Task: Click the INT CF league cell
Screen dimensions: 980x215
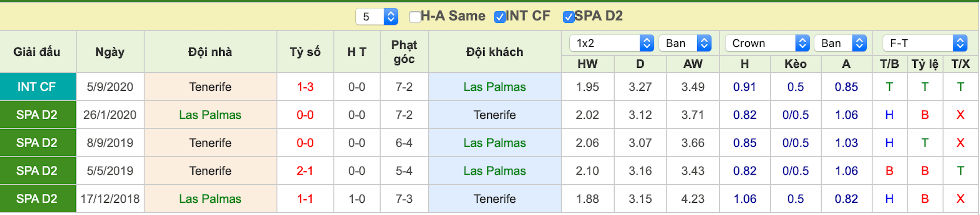Action: click(x=38, y=87)
